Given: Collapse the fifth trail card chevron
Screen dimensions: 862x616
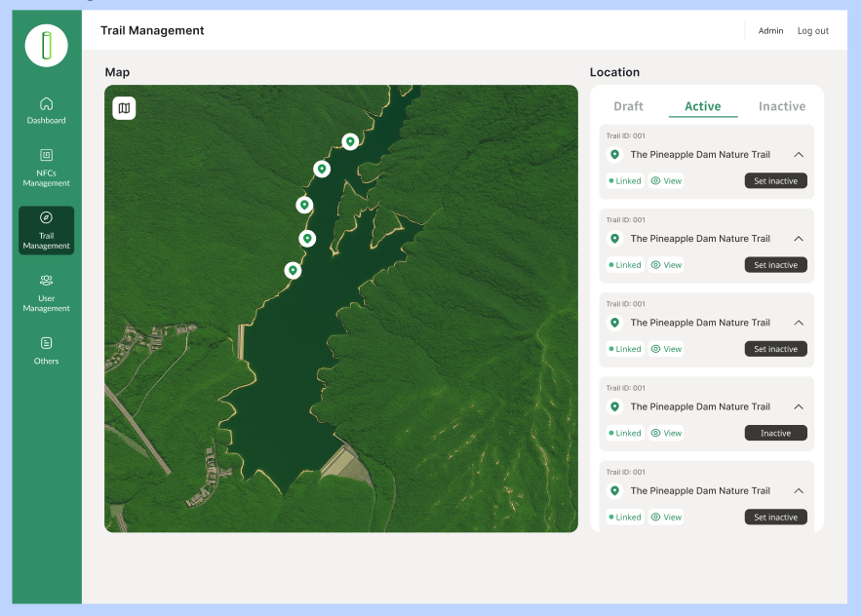Looking at the screenshot, I should (x=798, y=491).
